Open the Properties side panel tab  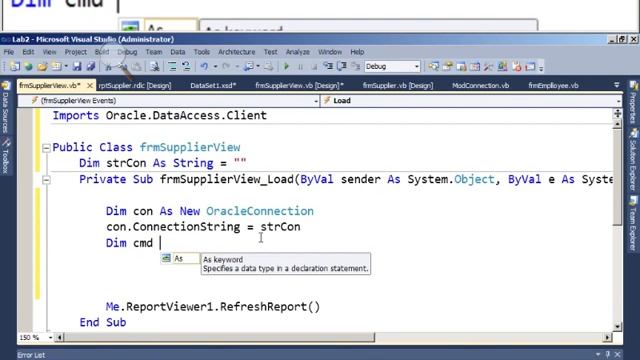(x=633, y=102)
